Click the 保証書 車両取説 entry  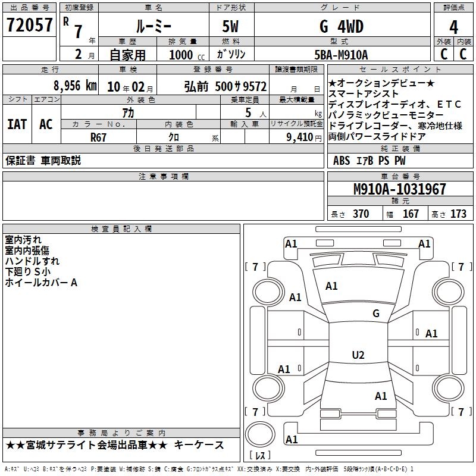tap(43, 161)
